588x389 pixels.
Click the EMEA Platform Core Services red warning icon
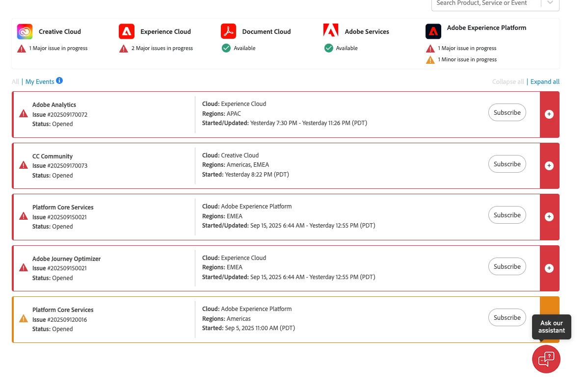pos(24,216)
